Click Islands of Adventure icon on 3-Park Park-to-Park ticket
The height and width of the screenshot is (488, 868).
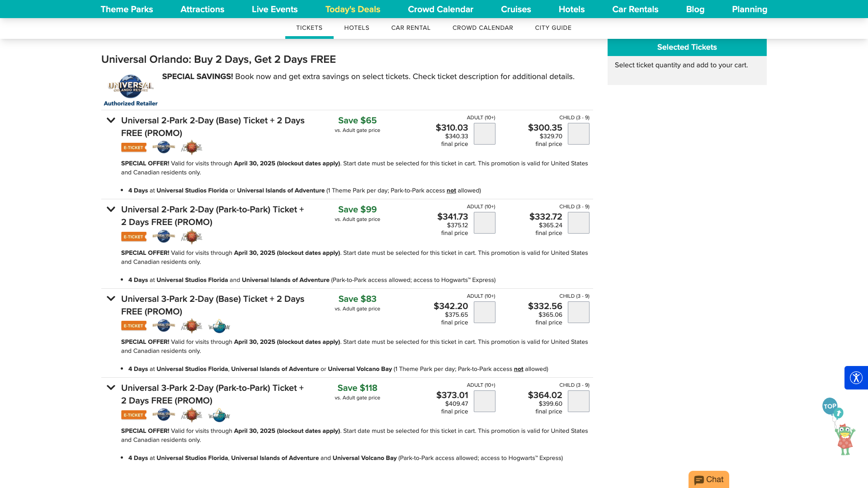[192, 414]
